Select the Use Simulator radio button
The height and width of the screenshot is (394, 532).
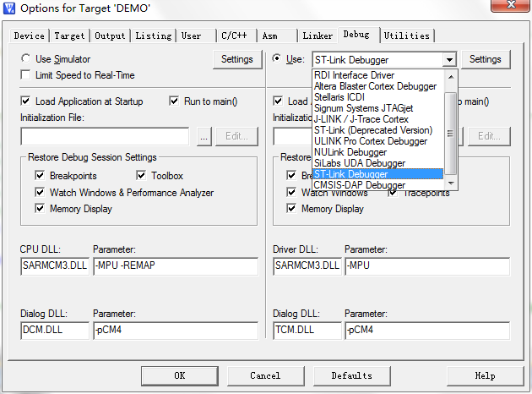click(x=26, y=58)
